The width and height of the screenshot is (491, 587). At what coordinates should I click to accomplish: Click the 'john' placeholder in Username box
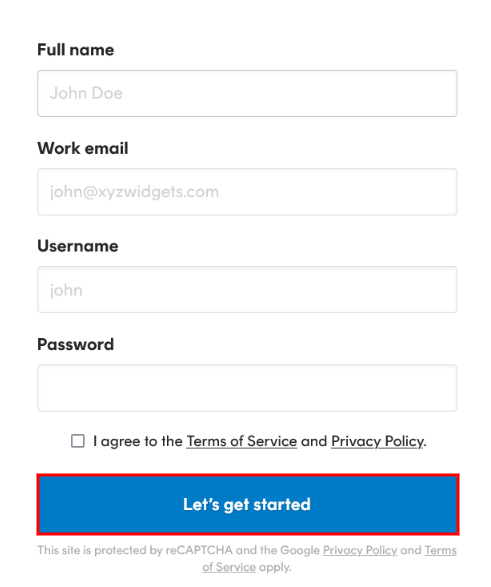click(x=66, y=290)
